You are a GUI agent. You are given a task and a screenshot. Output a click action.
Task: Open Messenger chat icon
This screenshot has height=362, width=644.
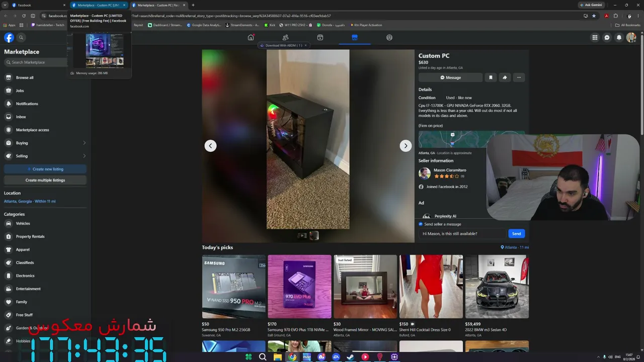(607, 37)
